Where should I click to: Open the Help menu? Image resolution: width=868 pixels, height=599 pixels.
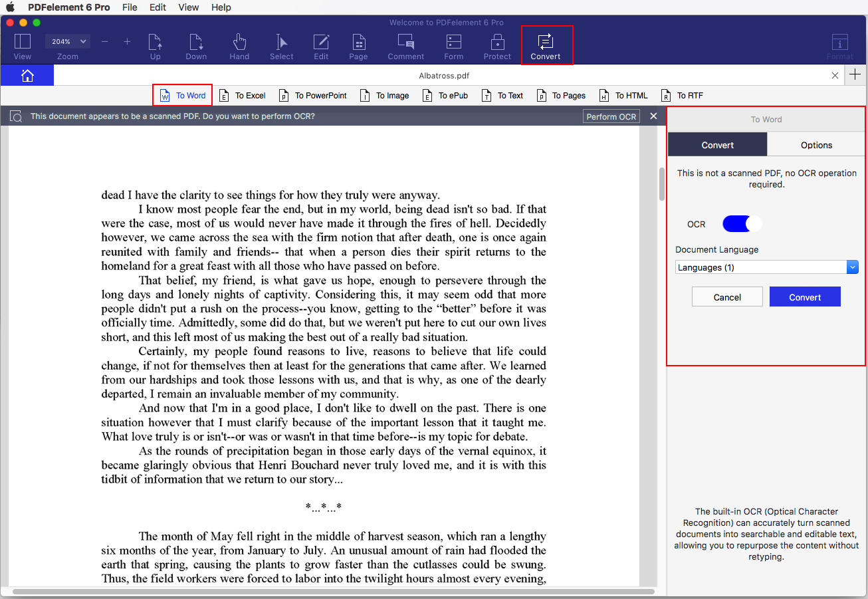(x=221, y=7)
